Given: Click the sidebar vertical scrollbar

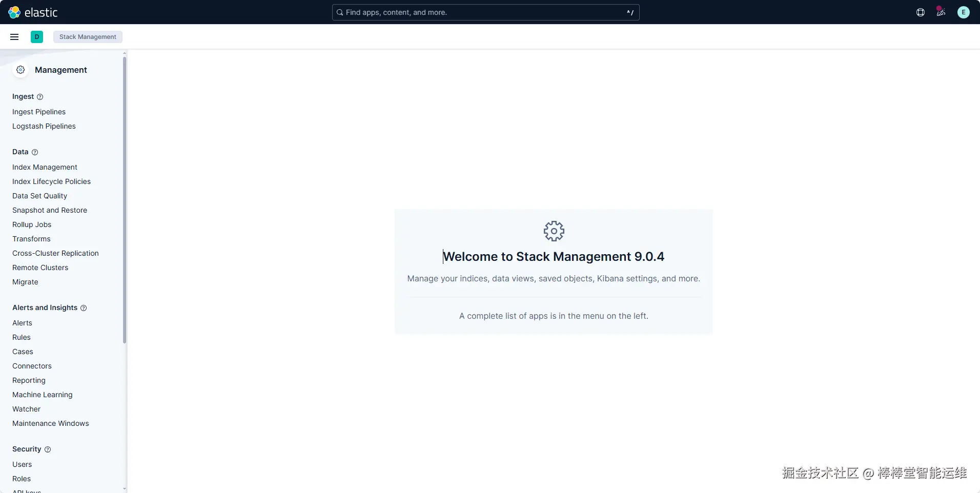Looking at the screenshot, I should (125, 200).
